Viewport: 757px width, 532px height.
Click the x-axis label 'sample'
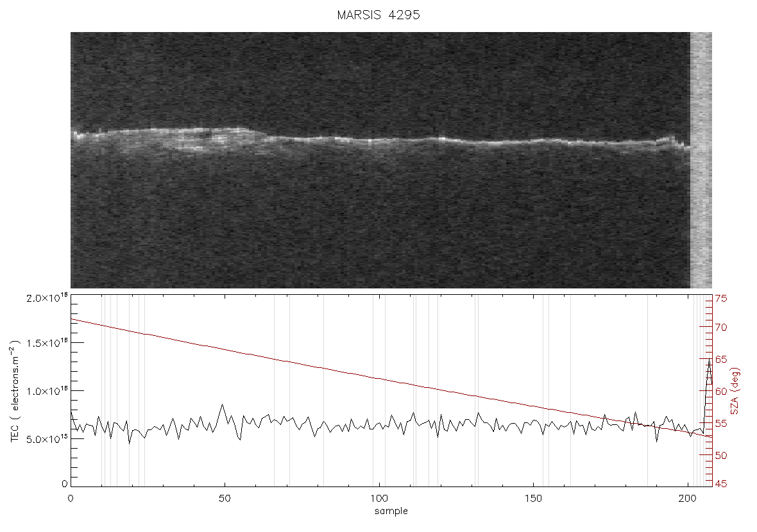pyautogui.click(x=391, y=511)
